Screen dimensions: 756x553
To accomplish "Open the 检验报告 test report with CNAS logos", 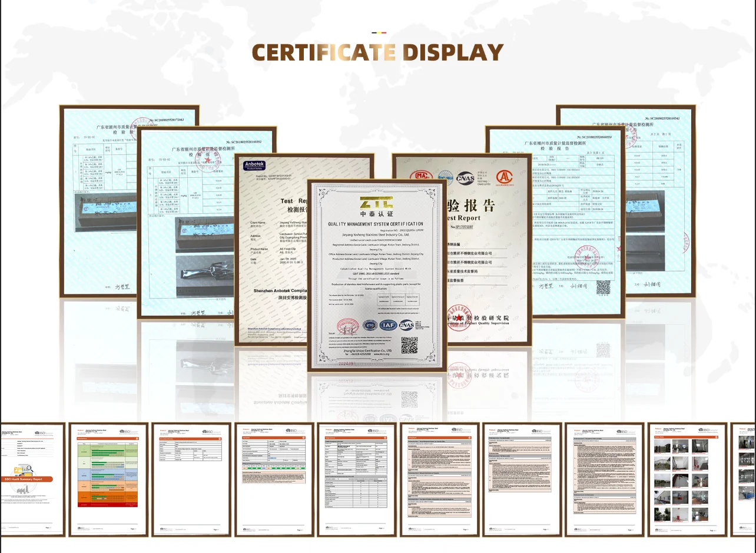I will tap(489, 250).
